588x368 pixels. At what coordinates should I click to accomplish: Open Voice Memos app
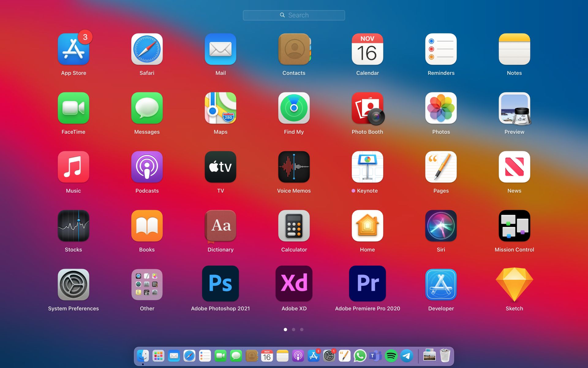pos(294,167)
